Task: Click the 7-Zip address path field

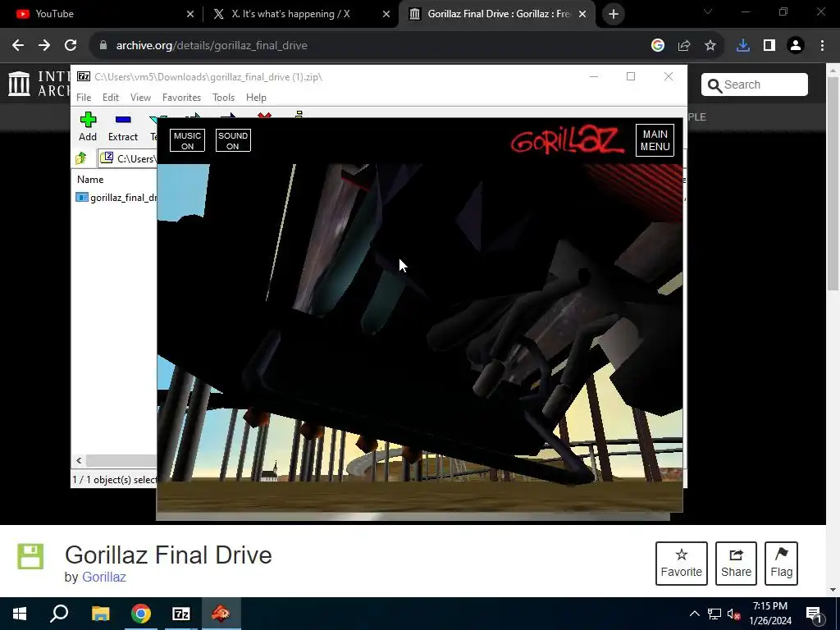Action: tap(129, 158)
